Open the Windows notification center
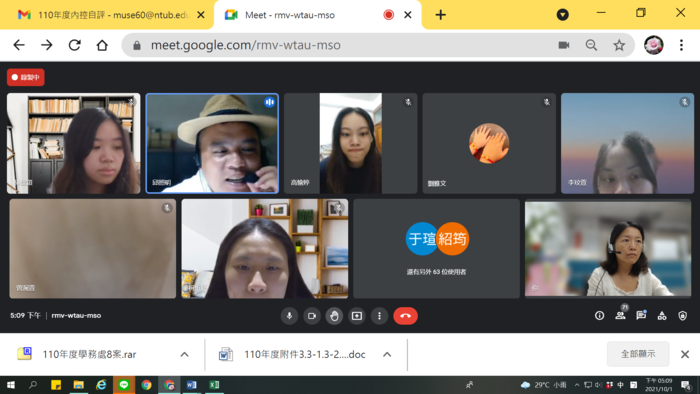 pos(687,385)
